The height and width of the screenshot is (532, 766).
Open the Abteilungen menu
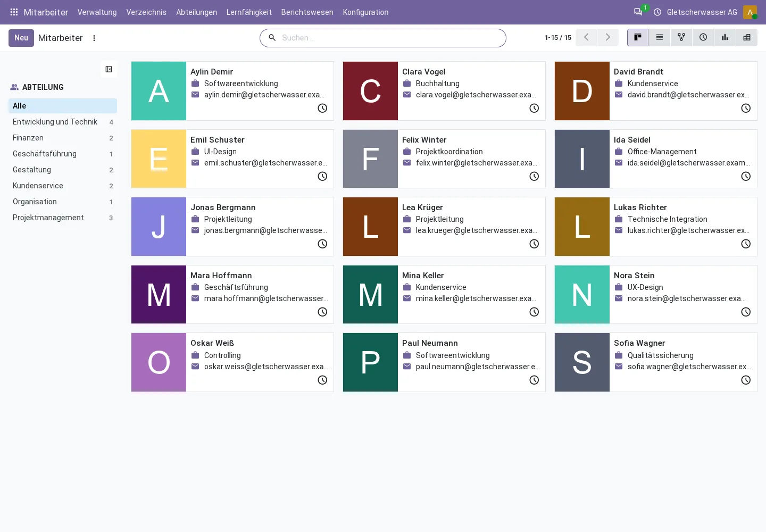(x=196, y=12)
